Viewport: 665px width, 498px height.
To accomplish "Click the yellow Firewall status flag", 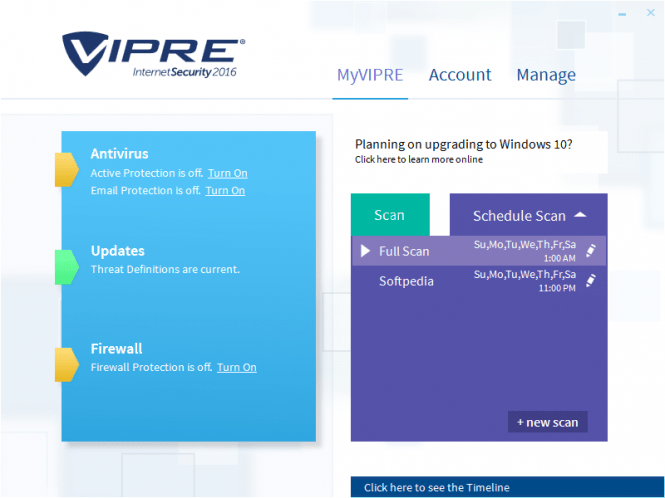I will pyautogui.click(x=67, y=365).
